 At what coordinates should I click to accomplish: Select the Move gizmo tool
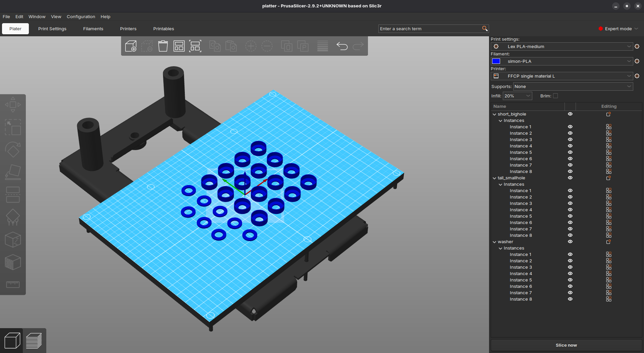pyautogui.click(x=13, y=104)
